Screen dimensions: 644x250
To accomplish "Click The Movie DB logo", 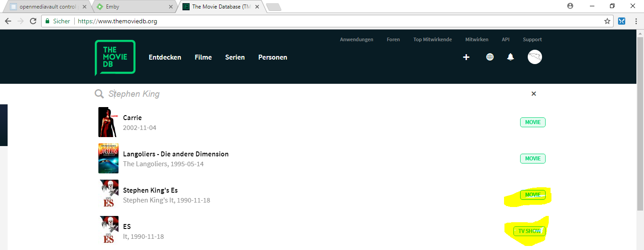I will coord(115,57).
